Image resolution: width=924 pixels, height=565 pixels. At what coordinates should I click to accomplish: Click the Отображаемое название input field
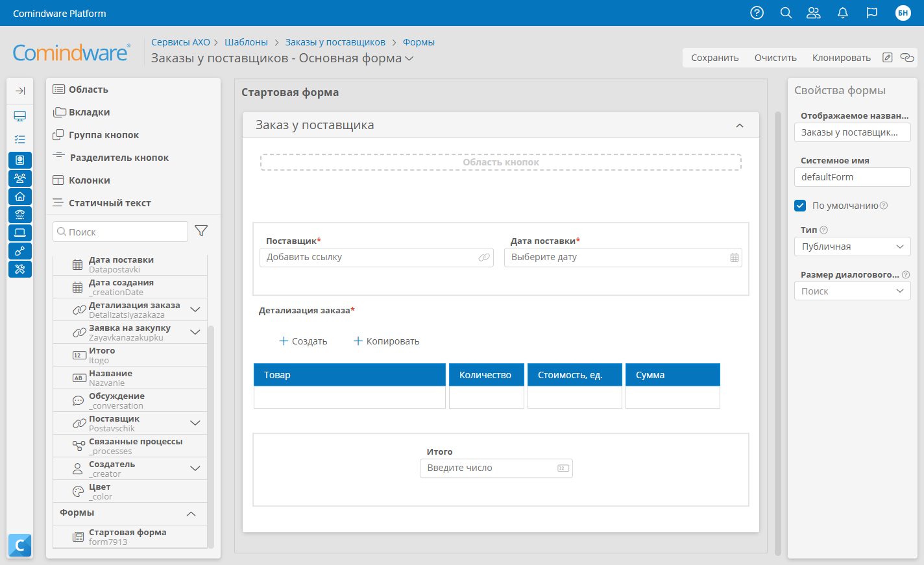(x=852, y=132)
